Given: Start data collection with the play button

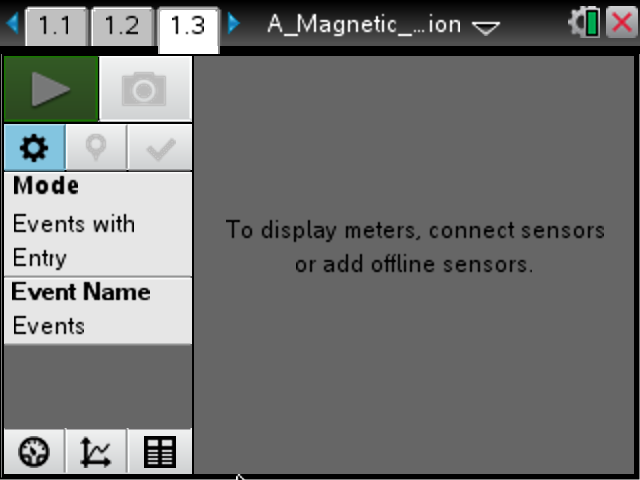Looking at the screenshot, I should 51,89.
